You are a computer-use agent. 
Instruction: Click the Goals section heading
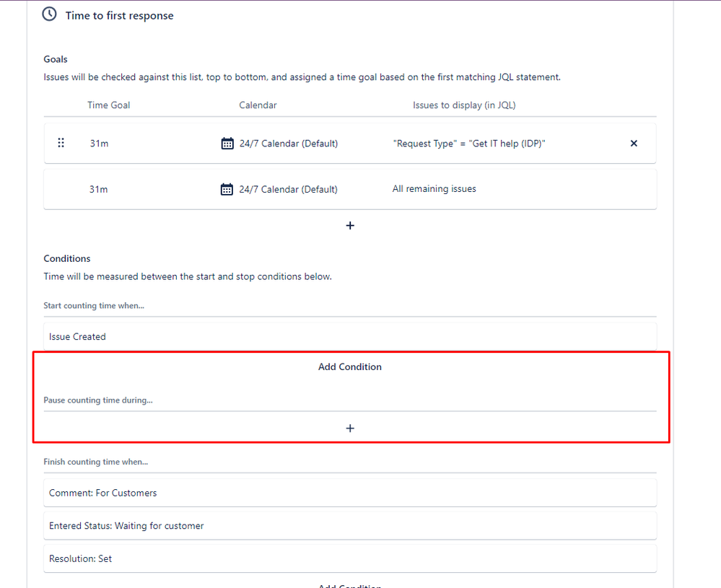point(56,59)
